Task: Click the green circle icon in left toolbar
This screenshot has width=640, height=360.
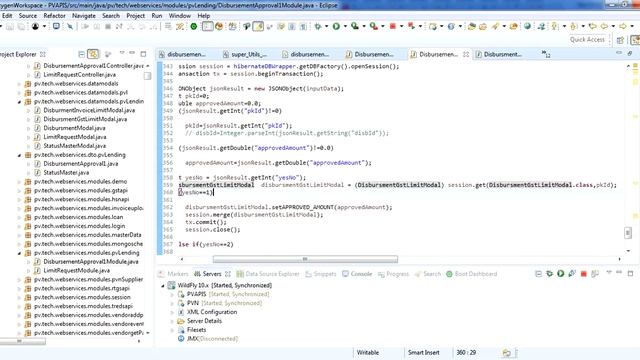Action: coord(194,27)
